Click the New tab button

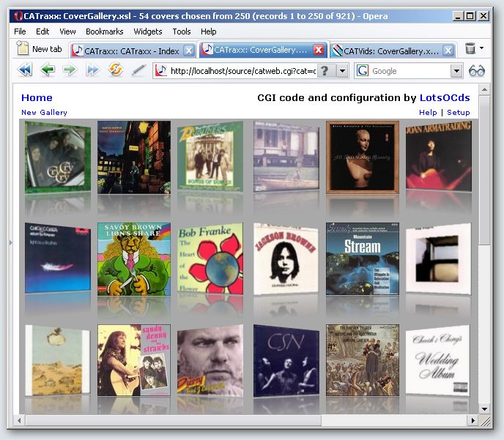(40, 49)
